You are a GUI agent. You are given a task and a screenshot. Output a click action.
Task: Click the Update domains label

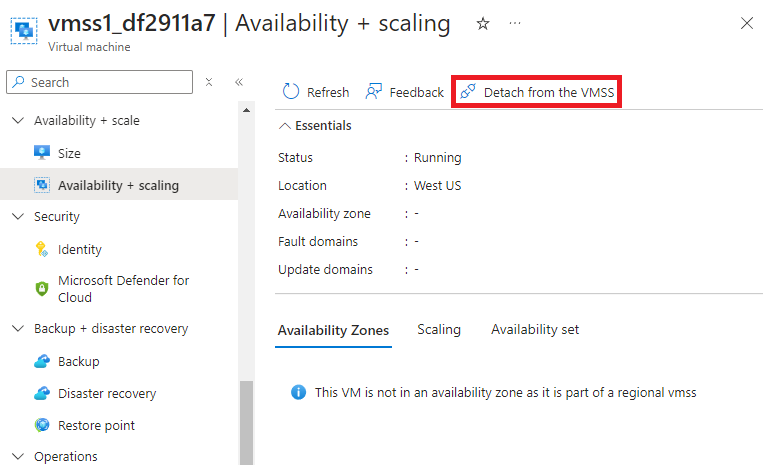click(x=325, y=270)
